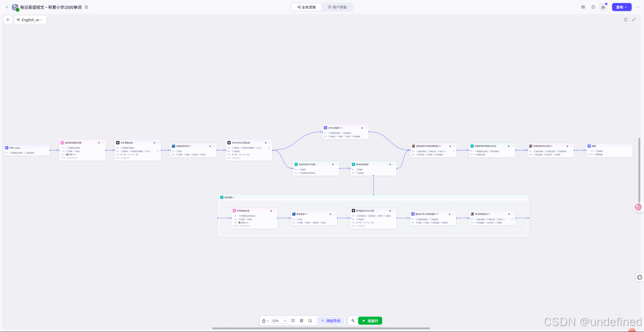Click the horizontal canvas scrollbar
The height and width of the screenshot is (332, 644).
coord(321,328)
